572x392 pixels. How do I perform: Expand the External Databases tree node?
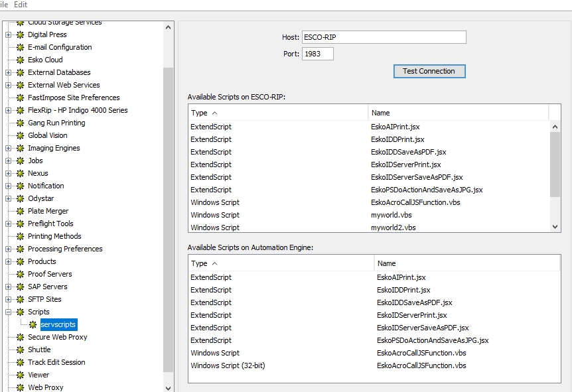(x=9, y=72)
